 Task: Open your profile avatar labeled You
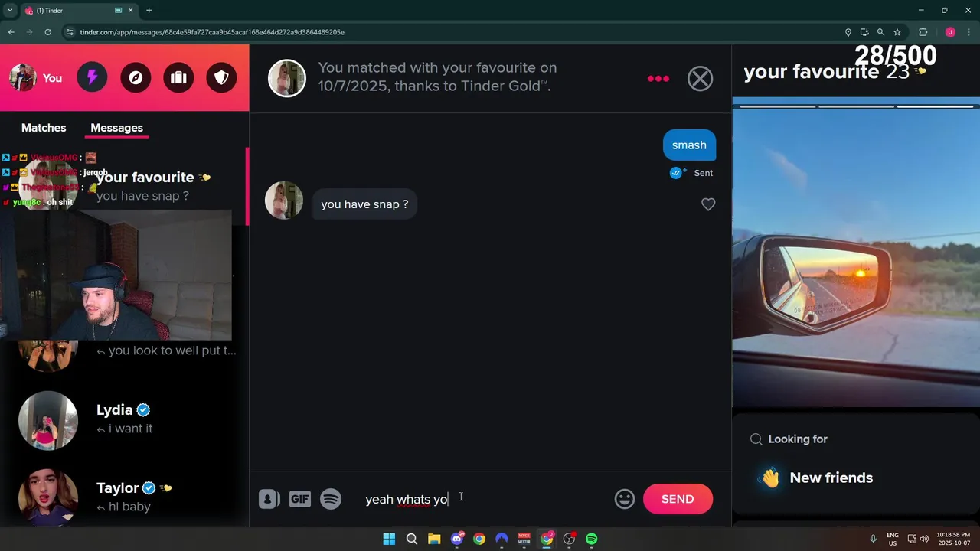point(35,77)
